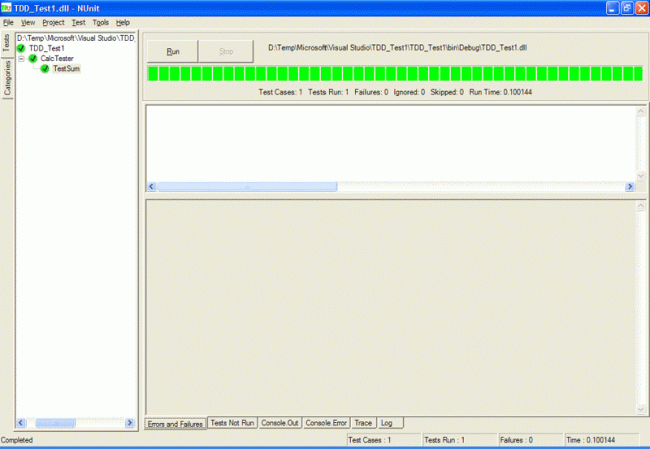Click the disabled Stop button

(x=226, y=51)
